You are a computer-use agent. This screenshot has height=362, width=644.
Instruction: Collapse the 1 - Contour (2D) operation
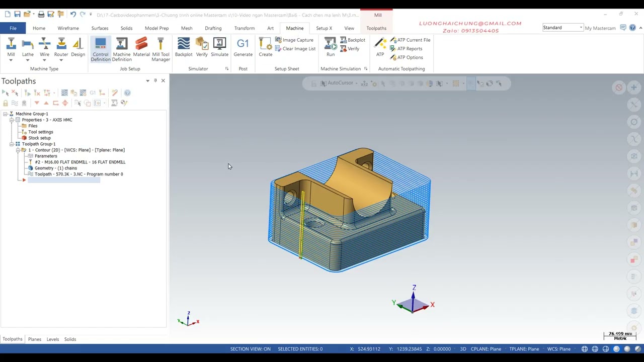(18, 150)
